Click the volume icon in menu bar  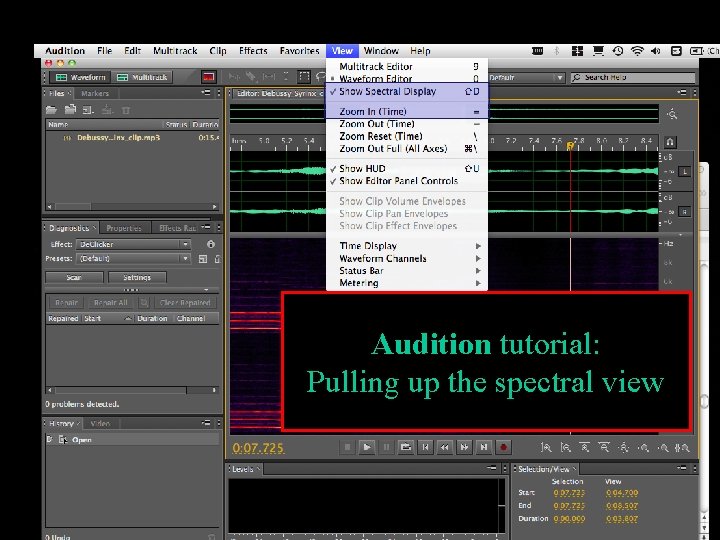tap(656, 51)
